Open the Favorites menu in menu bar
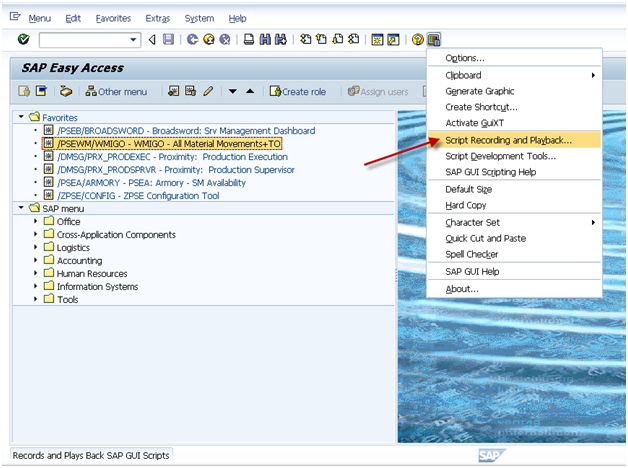 pos(113,18)
